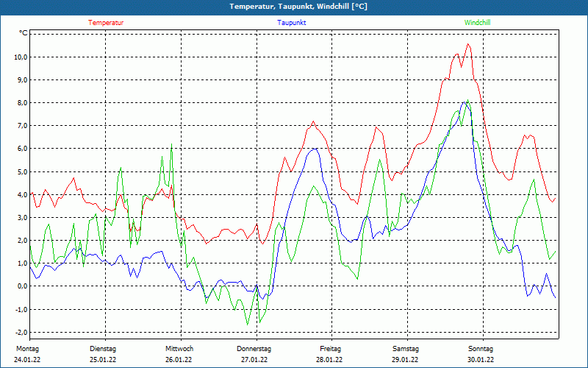Select the Donnerstag day label
588x368 pixels.
pos(254,349)
